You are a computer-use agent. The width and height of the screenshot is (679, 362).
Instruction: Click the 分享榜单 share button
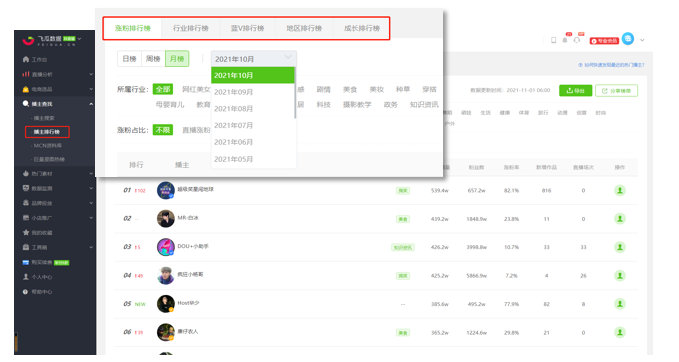point(616,90)
